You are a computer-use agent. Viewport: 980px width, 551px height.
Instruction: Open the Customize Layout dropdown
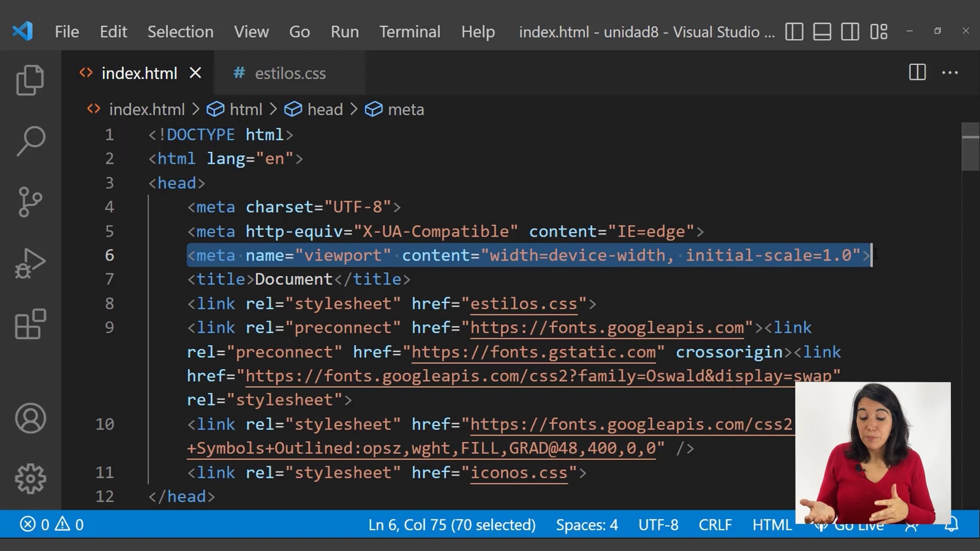click(878, 32)
